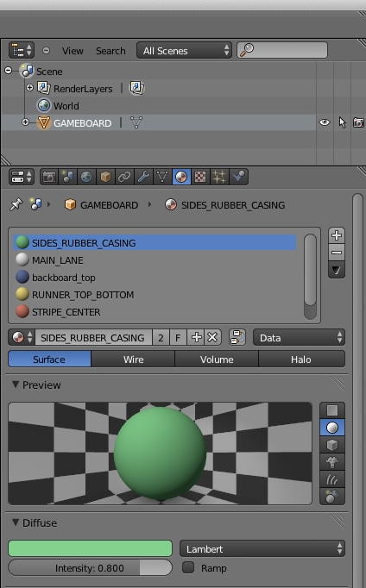Switch material type to Halo
Screen dimensions: 366x588
[x=301, y=360]
